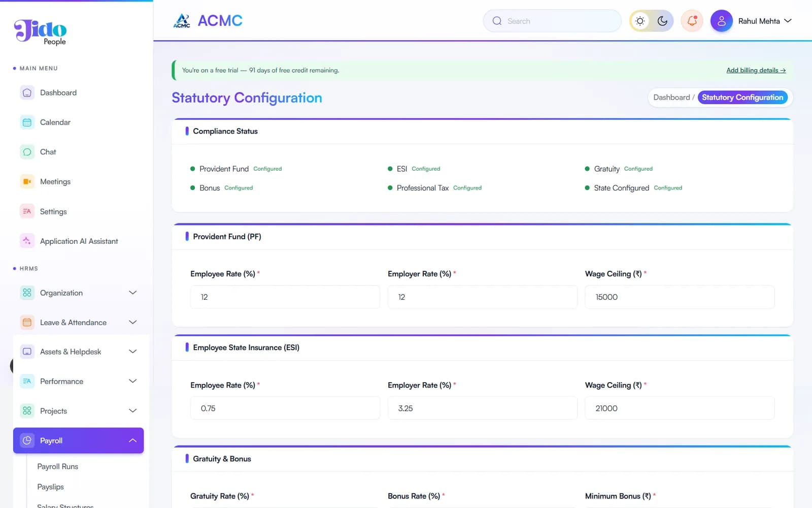Go to Meetings in the sidebar
Image resolution: width=812 pixels, height=508 pixels.
pyautogui.click(x=78, y=182)
